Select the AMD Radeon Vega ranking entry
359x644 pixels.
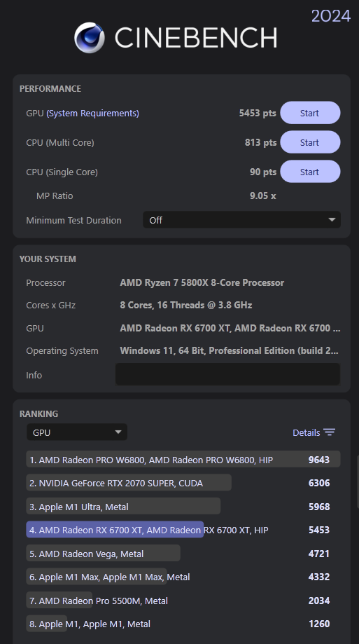(x=183, y=553)
